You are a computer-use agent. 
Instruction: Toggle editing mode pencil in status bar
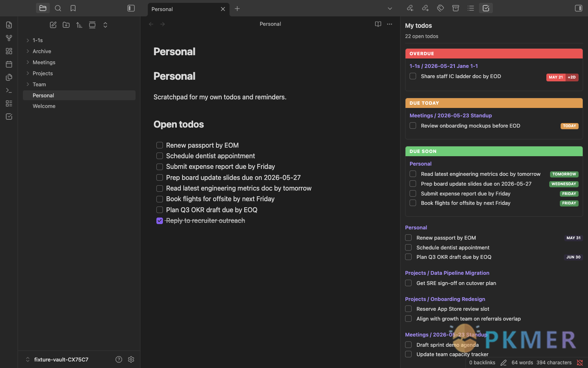pyautogui.click(x=503, y=363)
